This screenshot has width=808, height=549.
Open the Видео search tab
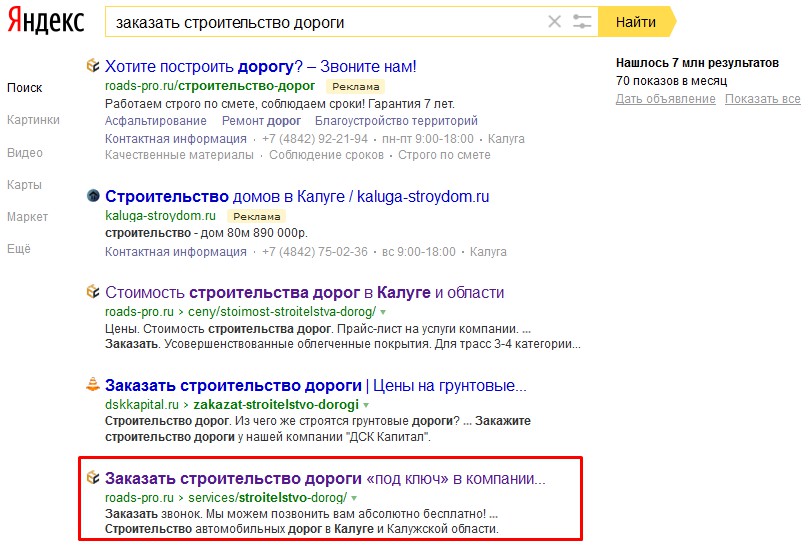(x=25, y=153)
